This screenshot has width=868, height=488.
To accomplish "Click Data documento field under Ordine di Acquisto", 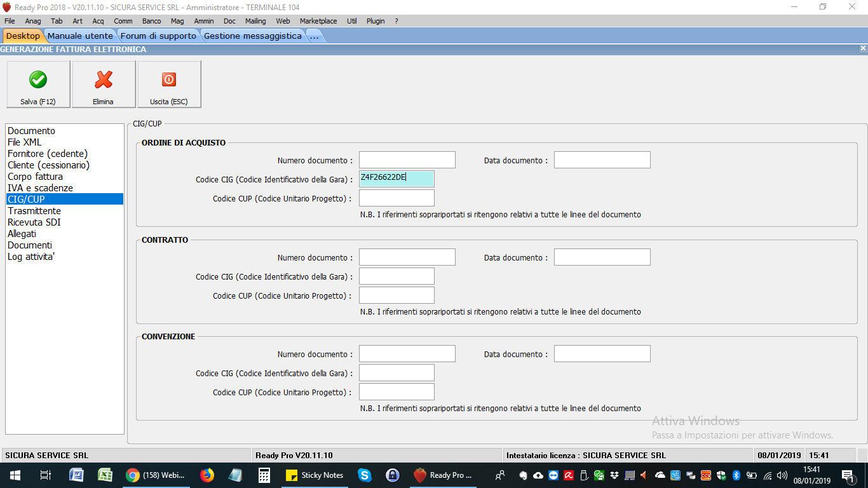I will [602, 160].
